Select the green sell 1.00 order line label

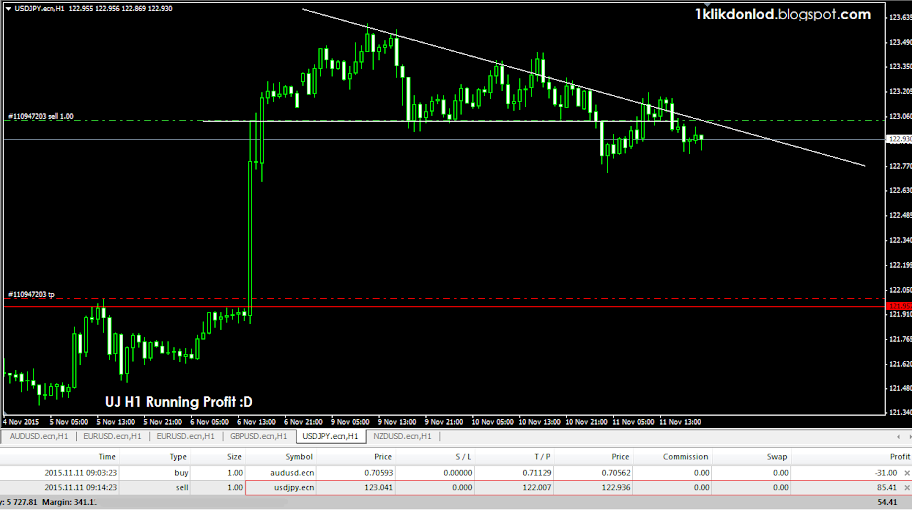click(40, 116)
